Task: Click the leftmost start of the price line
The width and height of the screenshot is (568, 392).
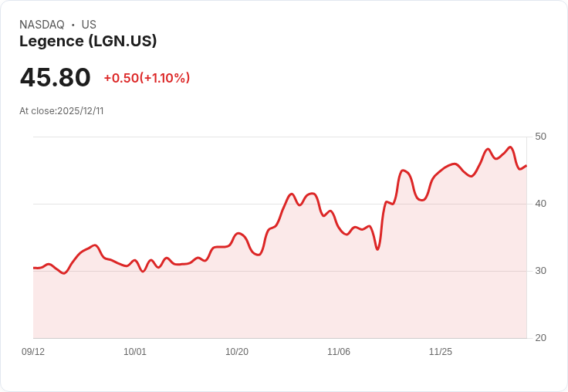Action: coord(34,268)
